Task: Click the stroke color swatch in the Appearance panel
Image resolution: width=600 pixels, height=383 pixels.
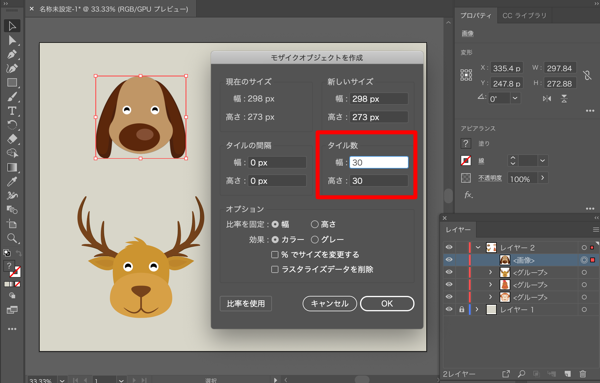Action: click(466, 161)
